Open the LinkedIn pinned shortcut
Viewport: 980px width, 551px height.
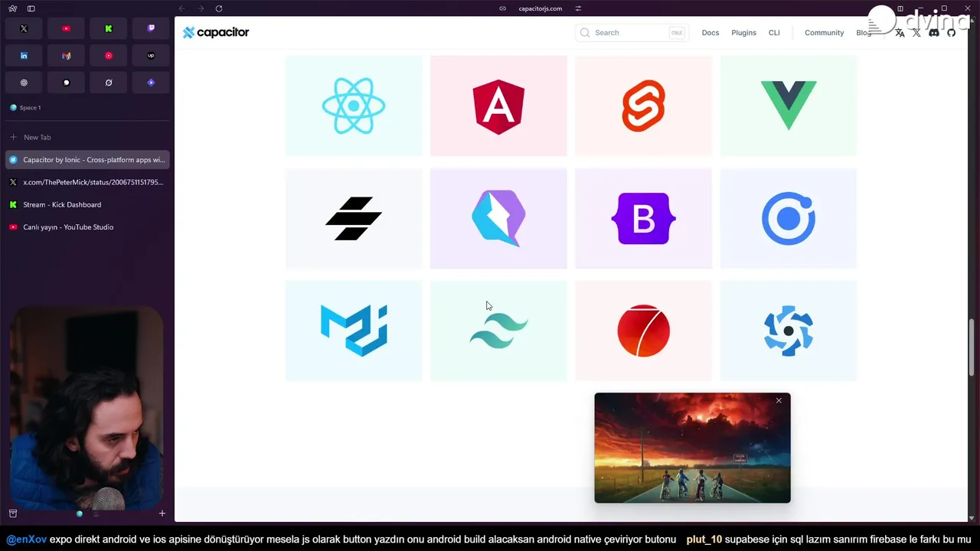[x=24, y=56]
